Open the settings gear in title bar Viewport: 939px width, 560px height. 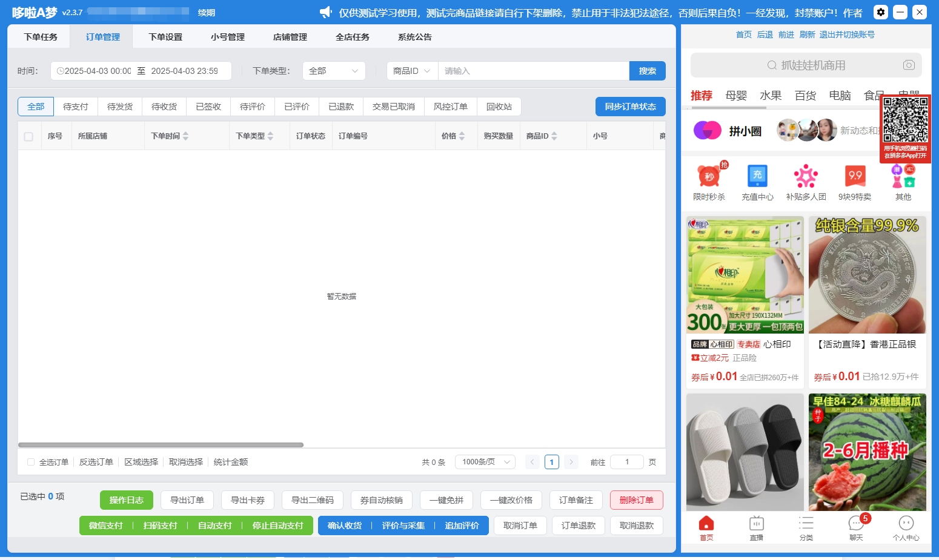point(881,12)
